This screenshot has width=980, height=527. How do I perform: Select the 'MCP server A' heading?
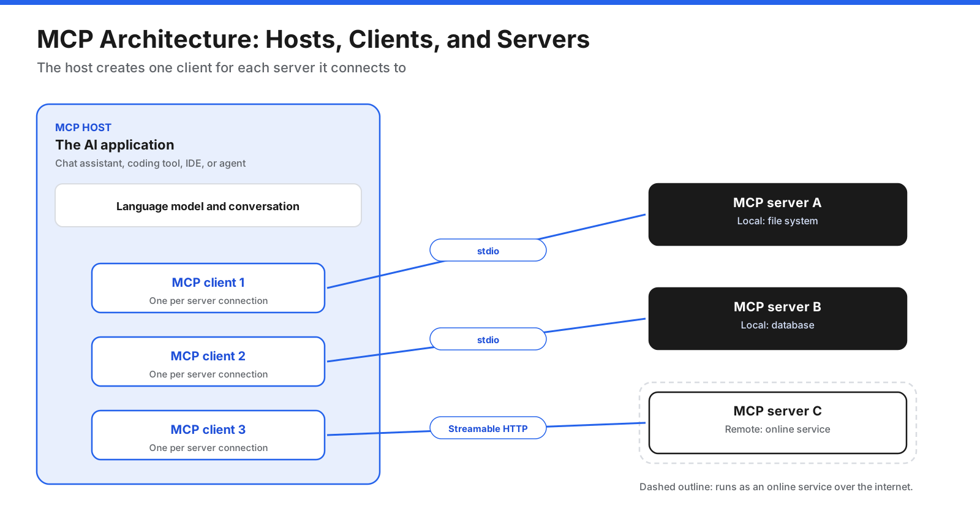pyautogui.click(x=777, y=203)
